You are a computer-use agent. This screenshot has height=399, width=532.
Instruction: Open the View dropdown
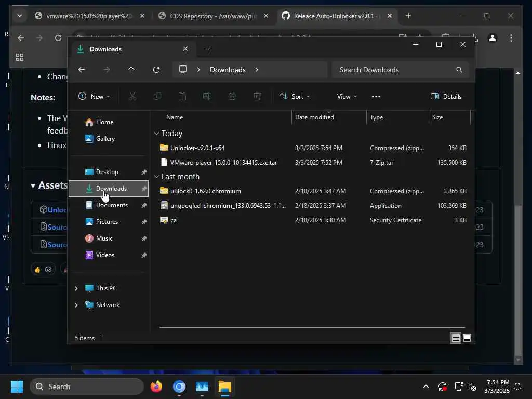[347, 96]
